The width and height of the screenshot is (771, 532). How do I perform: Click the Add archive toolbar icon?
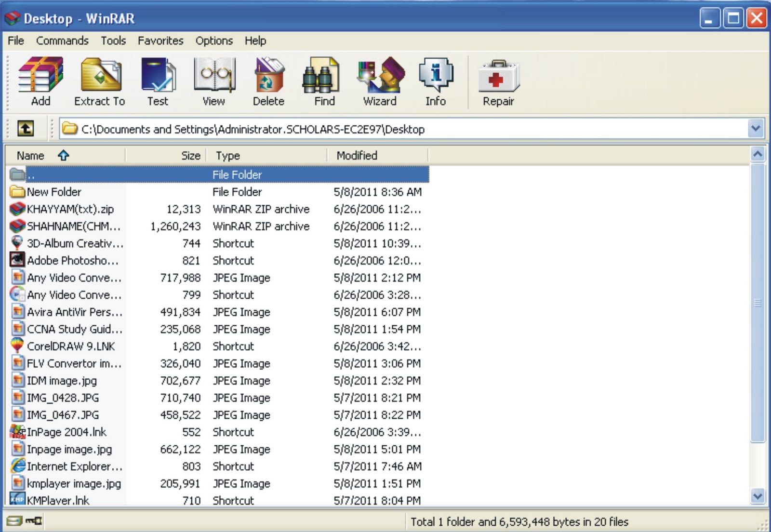coord(40,81)
